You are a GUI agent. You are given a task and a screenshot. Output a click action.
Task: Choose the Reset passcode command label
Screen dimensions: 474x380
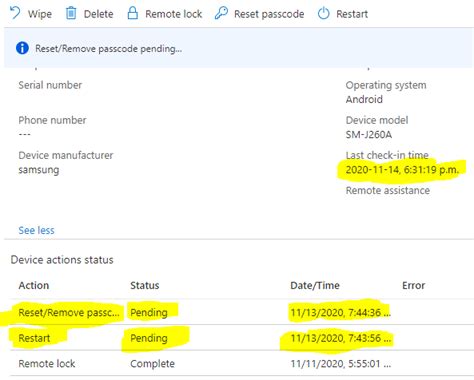pyautogui.click(x=269, y=14)
